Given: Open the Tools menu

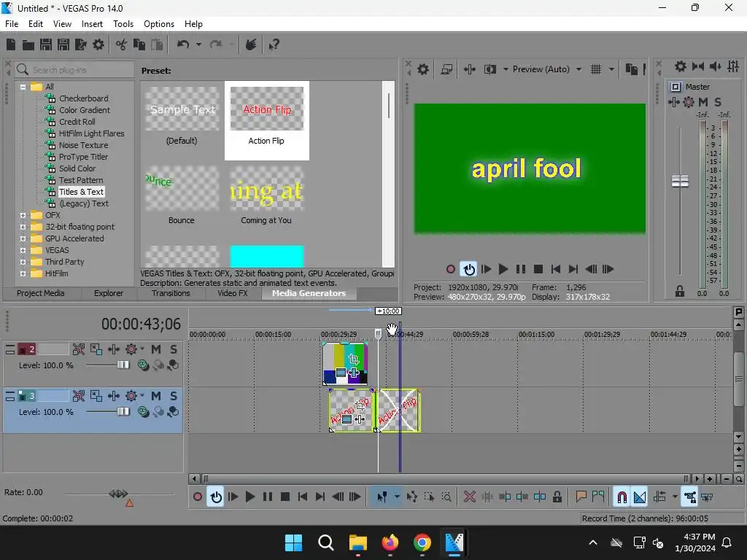Looking at the screenshot, I should coord(123,24).
